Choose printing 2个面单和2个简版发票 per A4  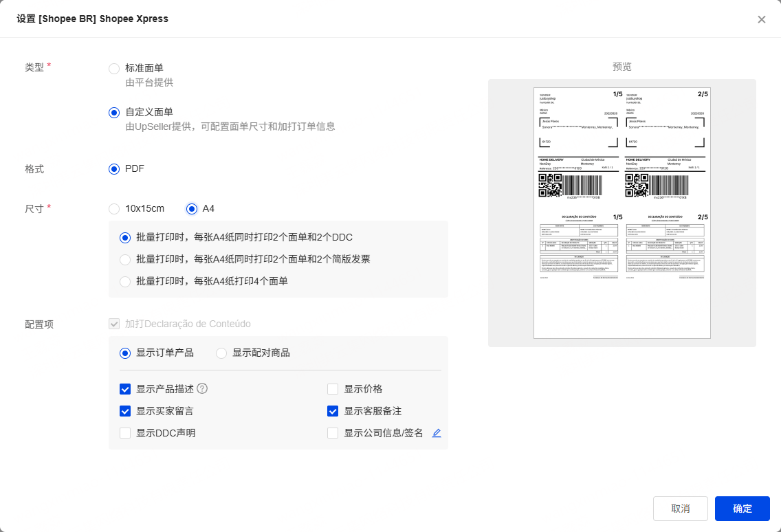[x=125, y=260]
